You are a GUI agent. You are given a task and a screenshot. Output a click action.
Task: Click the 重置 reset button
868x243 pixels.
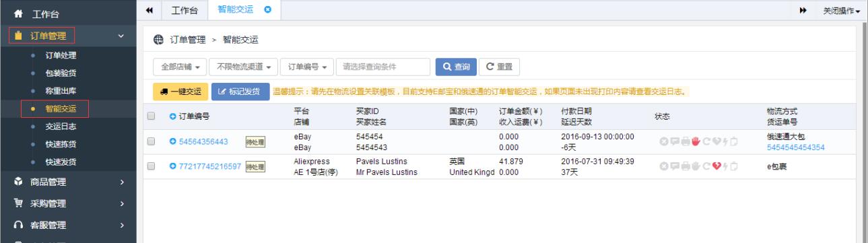pos(498,67)
